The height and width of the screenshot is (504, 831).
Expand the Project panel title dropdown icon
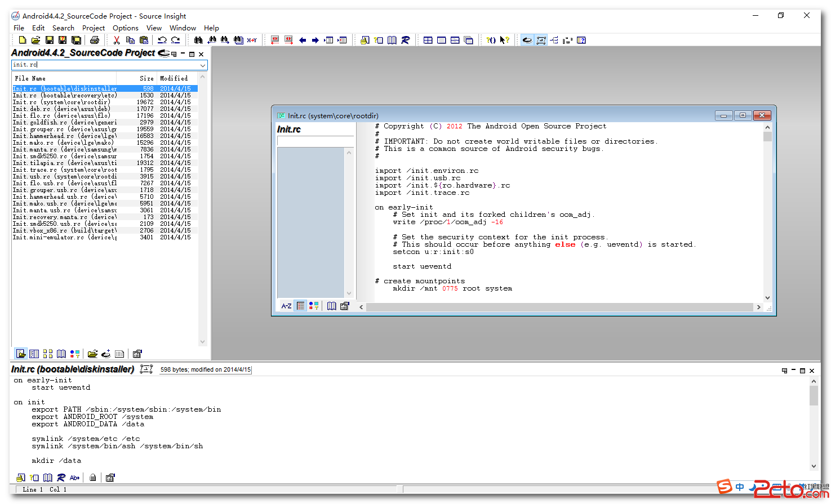pos(164,53)
